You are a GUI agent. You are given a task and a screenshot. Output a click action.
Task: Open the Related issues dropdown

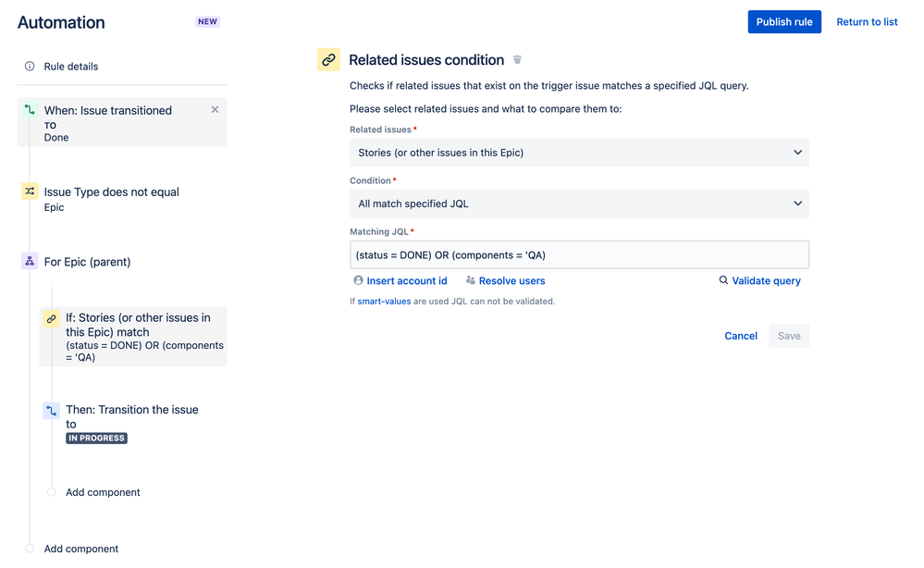click(x=579, y=153)
